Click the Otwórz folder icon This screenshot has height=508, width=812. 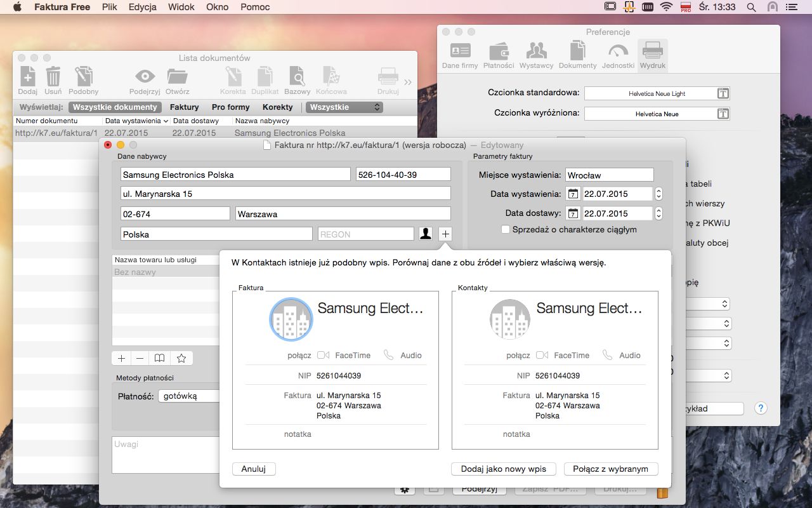[x=178, y=77]
